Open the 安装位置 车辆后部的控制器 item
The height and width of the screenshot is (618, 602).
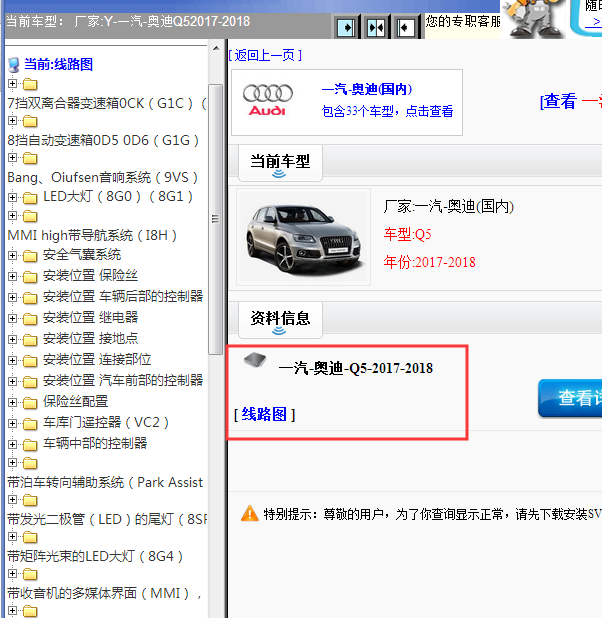point(123,296)
